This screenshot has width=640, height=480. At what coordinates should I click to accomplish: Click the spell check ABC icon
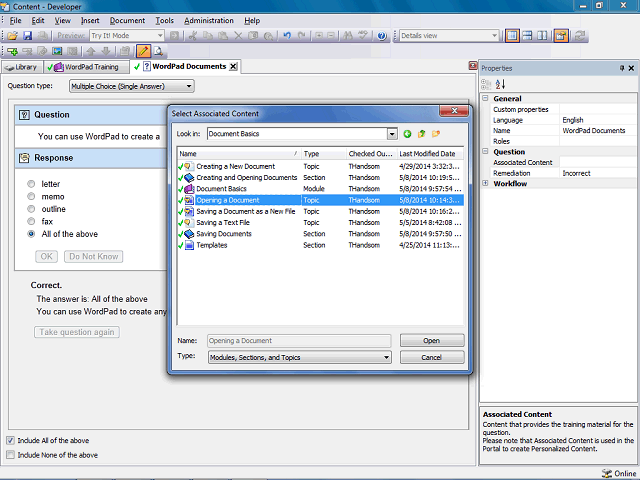point(363,36)
